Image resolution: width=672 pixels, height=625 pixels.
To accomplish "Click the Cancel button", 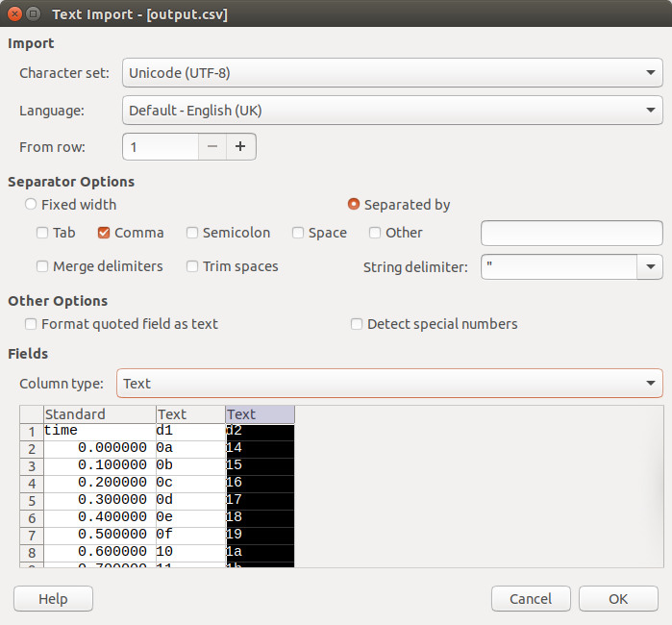I will pyautogui.click(x=531, y=598).
